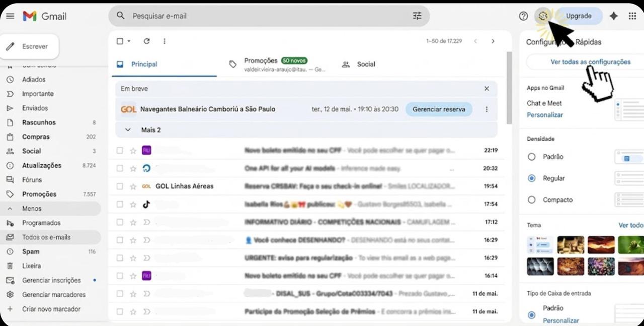Select the GOL Linhas Aéreas email checkbox
644x326 pixels.
click(120, 186)
